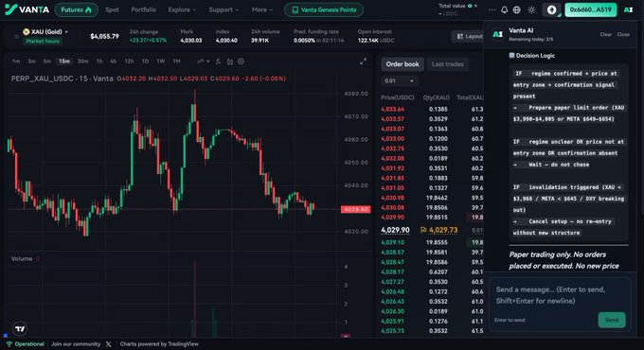This screenshot has height=350, width=644.
Task: Expand total value currency arrow
Action: [x=440, y=14]
